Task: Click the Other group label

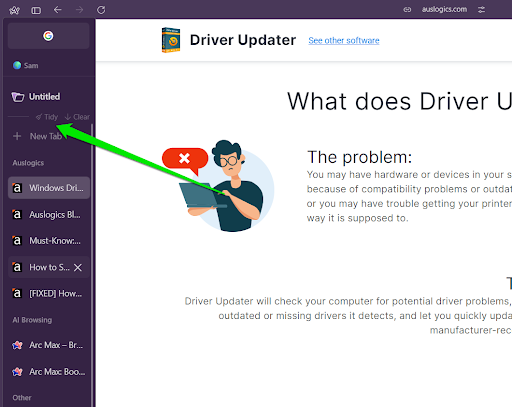Action: click(x=22, y=398)
